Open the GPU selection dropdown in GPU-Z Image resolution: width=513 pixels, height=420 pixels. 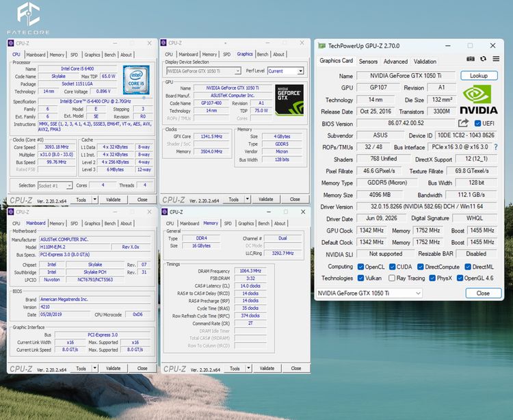pyautogui.click(x=369, y=293)
